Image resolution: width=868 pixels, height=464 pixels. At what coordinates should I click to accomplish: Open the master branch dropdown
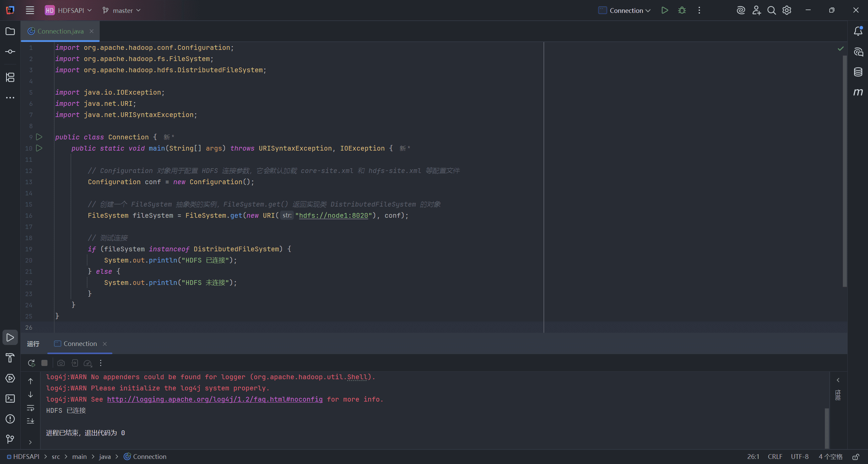pyautogui.click(x=121, y=11)
